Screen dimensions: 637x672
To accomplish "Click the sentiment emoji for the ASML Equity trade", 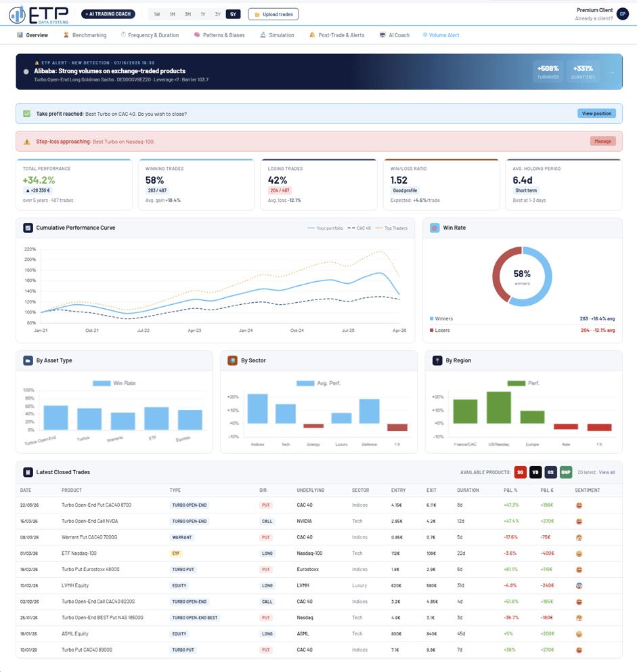I will click(579, 634).
